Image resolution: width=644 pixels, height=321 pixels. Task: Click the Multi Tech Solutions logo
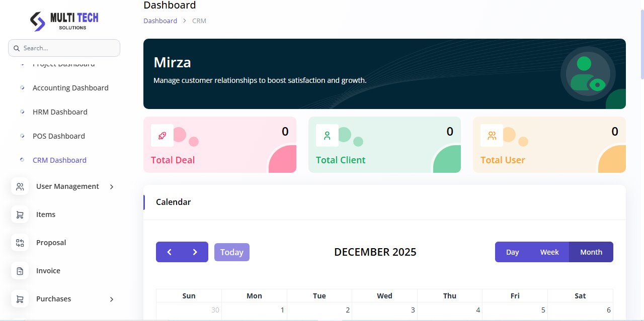[64, 21]
